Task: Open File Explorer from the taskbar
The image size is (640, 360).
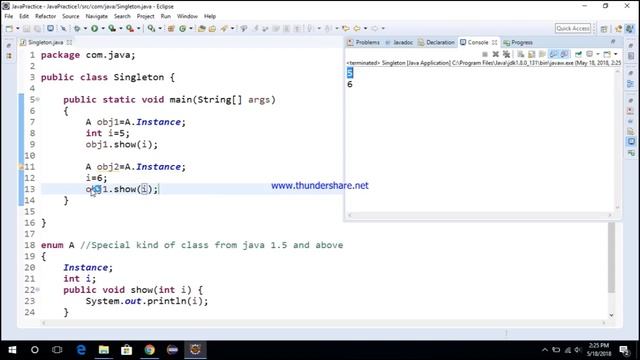Action: (104, 350)
